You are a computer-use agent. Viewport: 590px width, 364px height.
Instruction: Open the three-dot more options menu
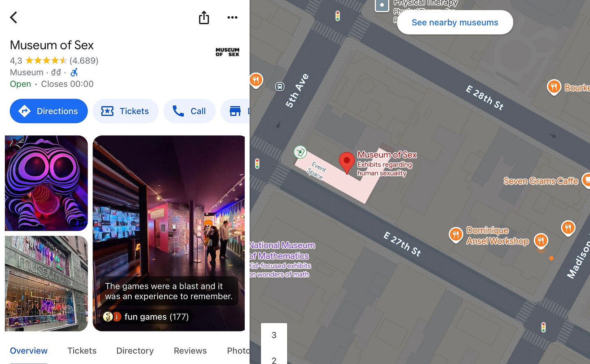[232, 17]
